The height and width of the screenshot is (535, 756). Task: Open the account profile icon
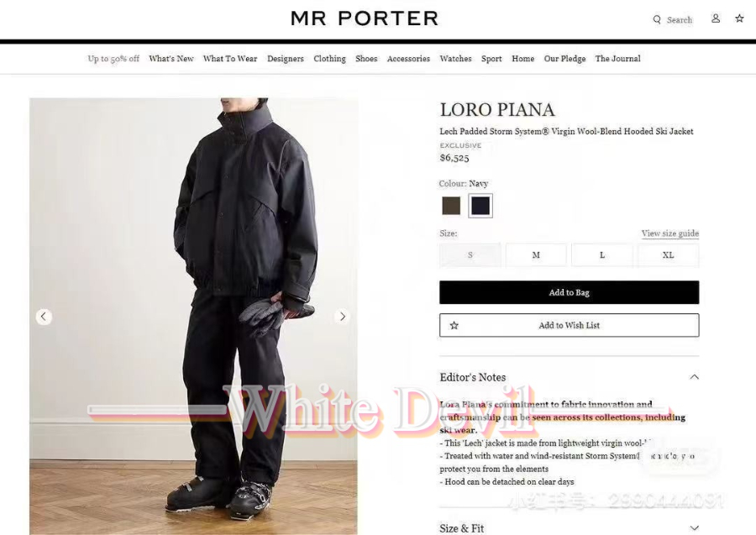pos(716,18)
